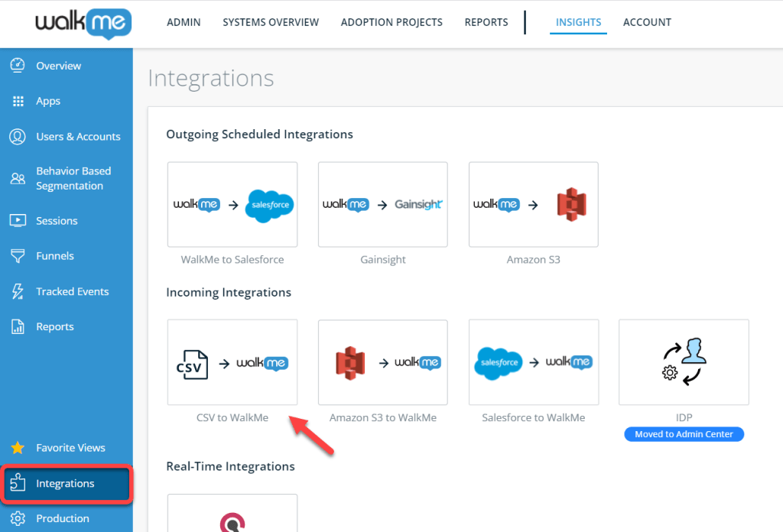Open the Sessions play icon
783x532 pixels.
18,221
